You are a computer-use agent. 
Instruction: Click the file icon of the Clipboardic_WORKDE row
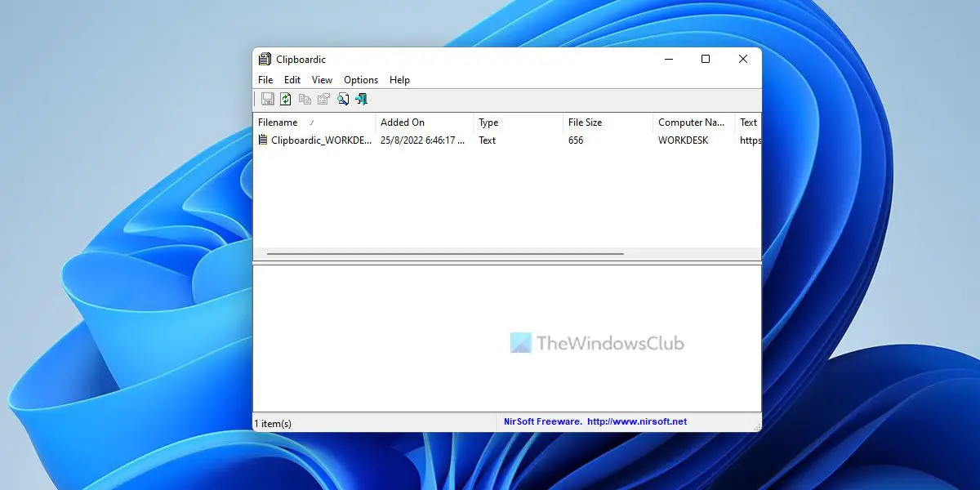[x=263, y=140]
